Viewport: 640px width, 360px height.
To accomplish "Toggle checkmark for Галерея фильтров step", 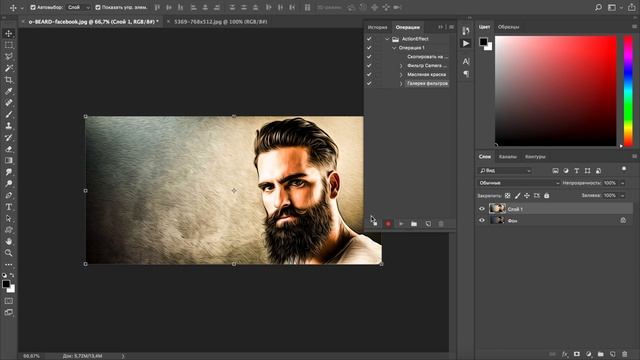I will (x=369, y=83).
